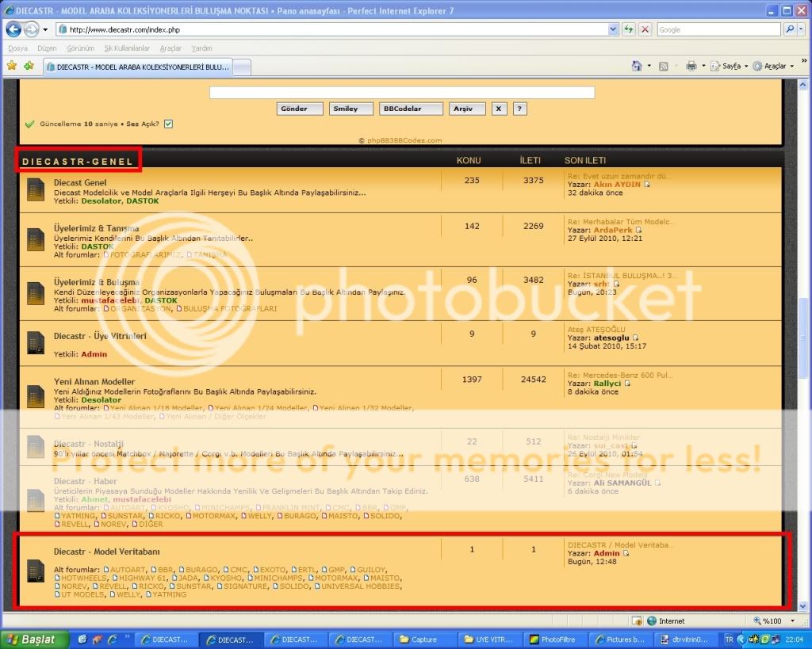This screenshot has width=812, height=649.
Task: Click the magnifier search icon
Action: (790, 29)
